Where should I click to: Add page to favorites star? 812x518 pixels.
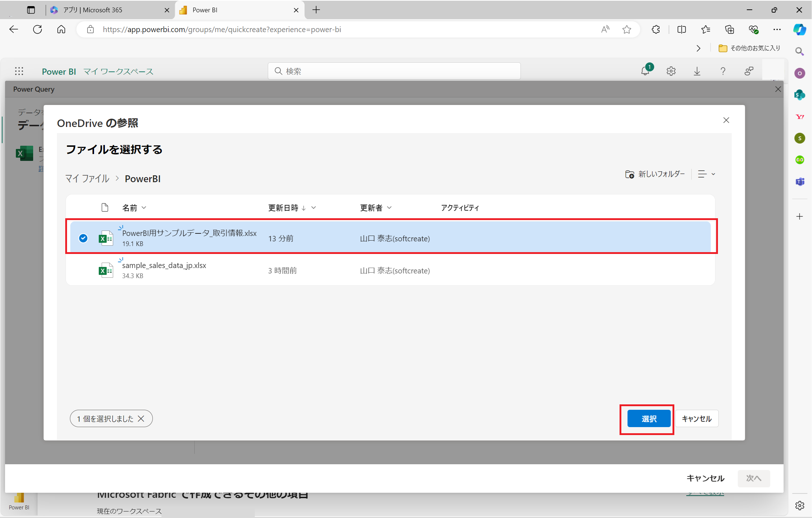click(627, 30)
